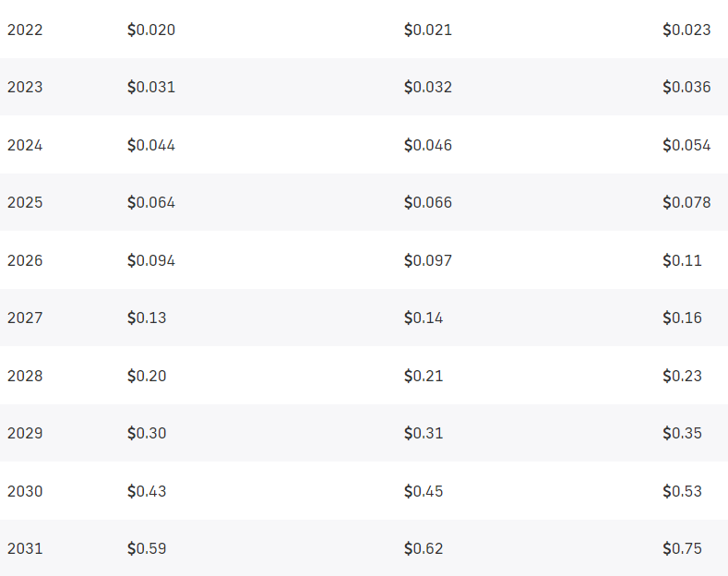Screen dimensions: 728x576
Task: Select the 2024 minimum price $0.044
Action: click(151, 145)
